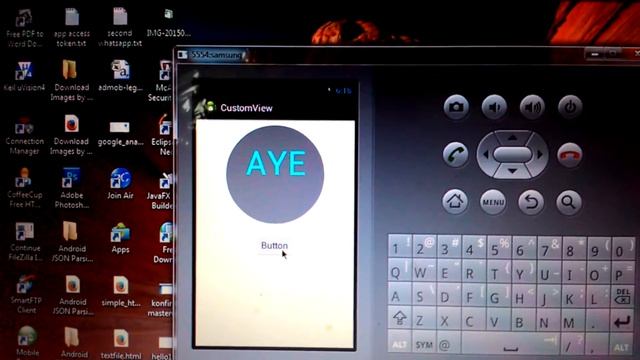Tap the Q key on emulator keyboard

point(400,270)
